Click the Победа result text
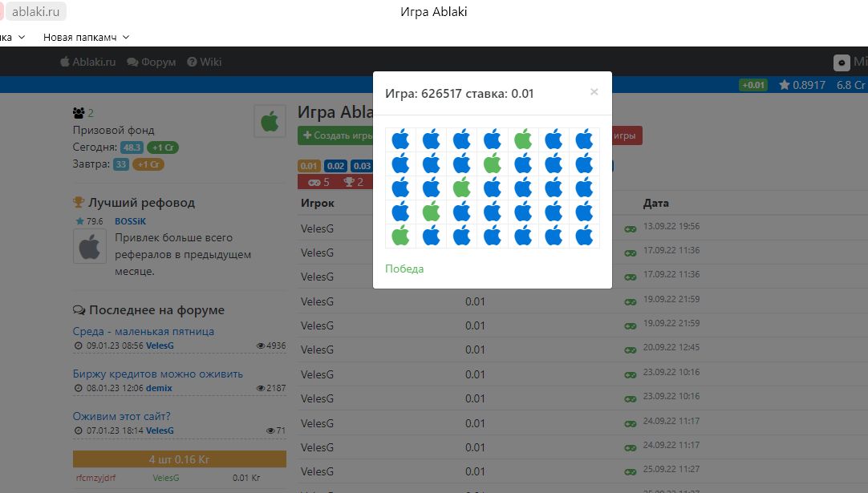Image resolution: width=868 pixels, height=493 pixels. coord(404,269)
